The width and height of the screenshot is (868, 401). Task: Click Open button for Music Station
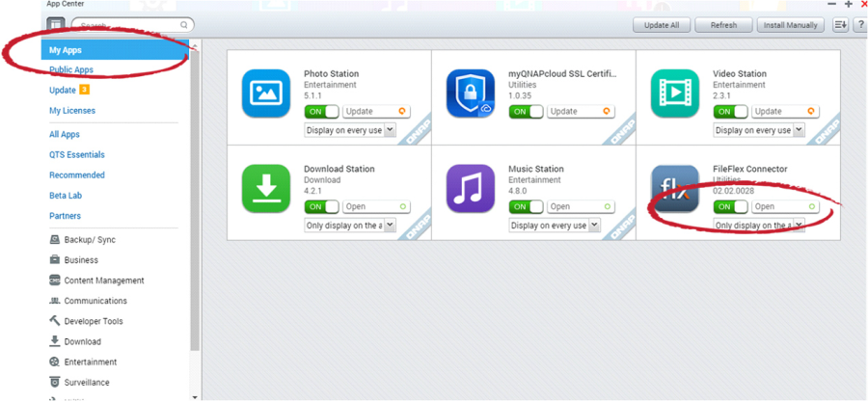[x=582, y=206]
